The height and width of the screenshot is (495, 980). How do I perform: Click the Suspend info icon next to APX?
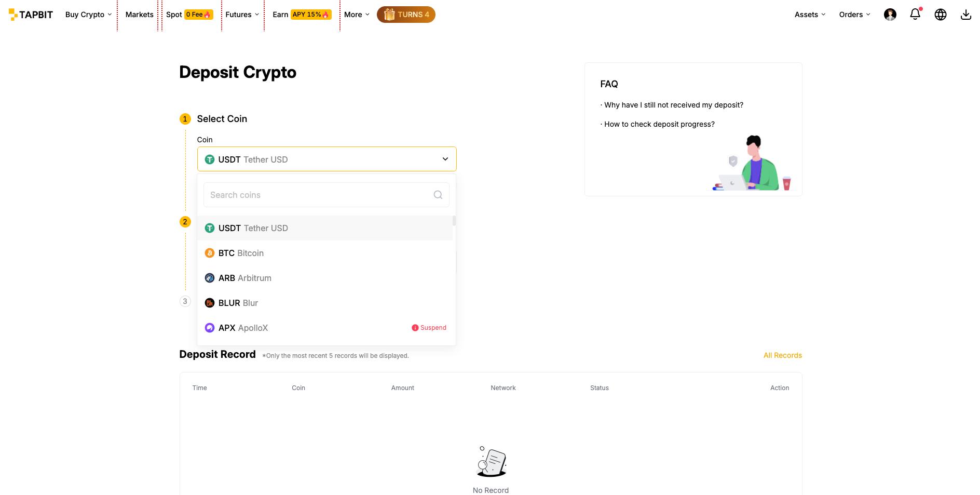pyautogui.click(x=415, y=328)
